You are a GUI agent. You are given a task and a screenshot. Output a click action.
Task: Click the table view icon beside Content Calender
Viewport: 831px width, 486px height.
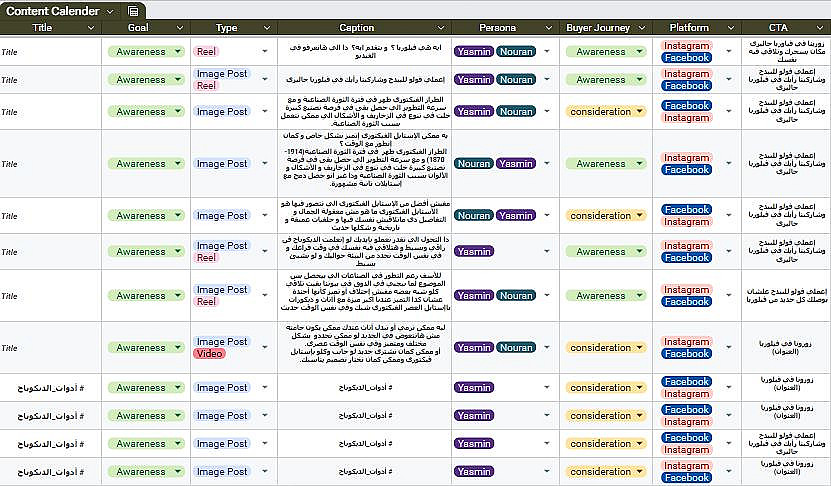point(134,11)
